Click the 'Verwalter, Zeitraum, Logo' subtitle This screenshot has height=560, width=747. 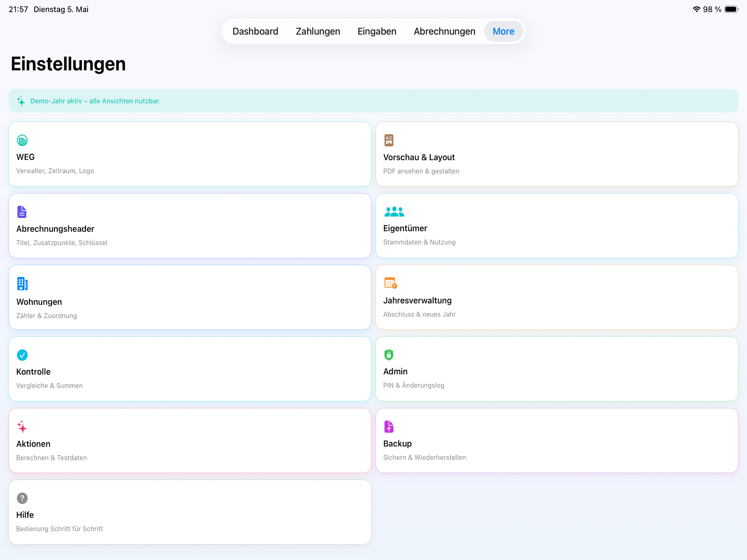[55, 171]
